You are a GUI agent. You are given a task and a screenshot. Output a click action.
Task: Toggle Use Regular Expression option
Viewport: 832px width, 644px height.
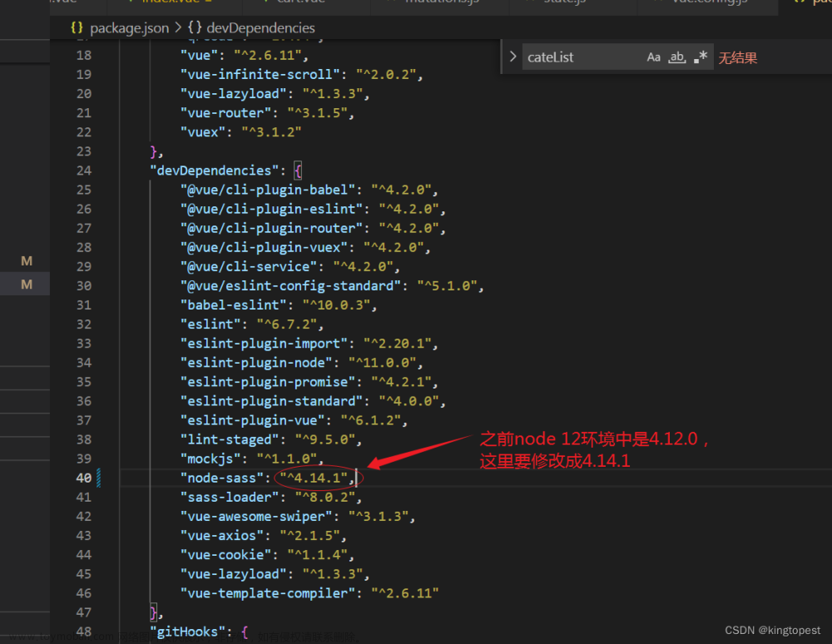tap(701, 57)
